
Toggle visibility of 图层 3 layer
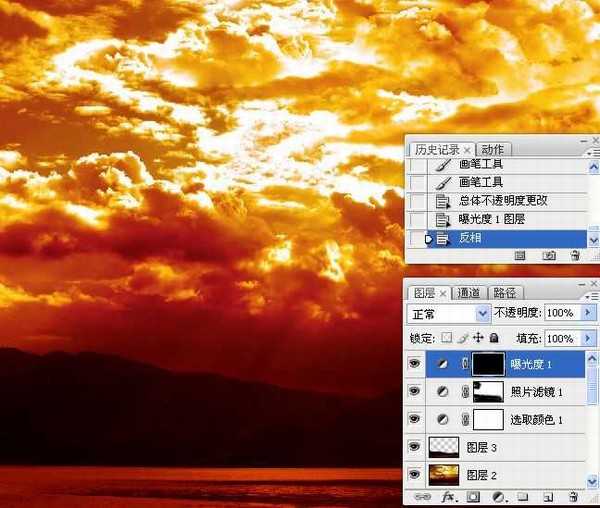(x=415, y=447)
